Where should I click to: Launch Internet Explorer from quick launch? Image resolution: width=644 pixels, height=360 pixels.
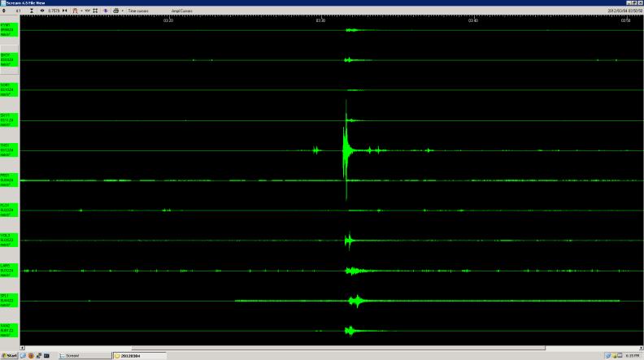click(23, 355)
